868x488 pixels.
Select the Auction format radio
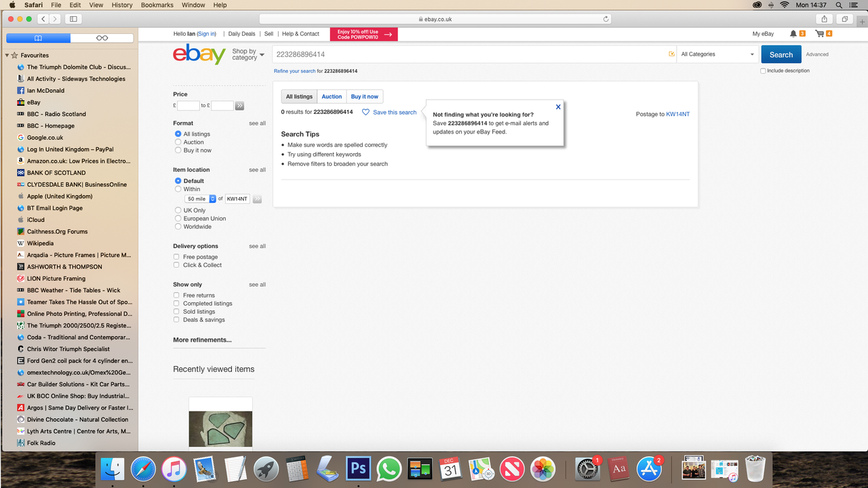(x=178, y=142)
